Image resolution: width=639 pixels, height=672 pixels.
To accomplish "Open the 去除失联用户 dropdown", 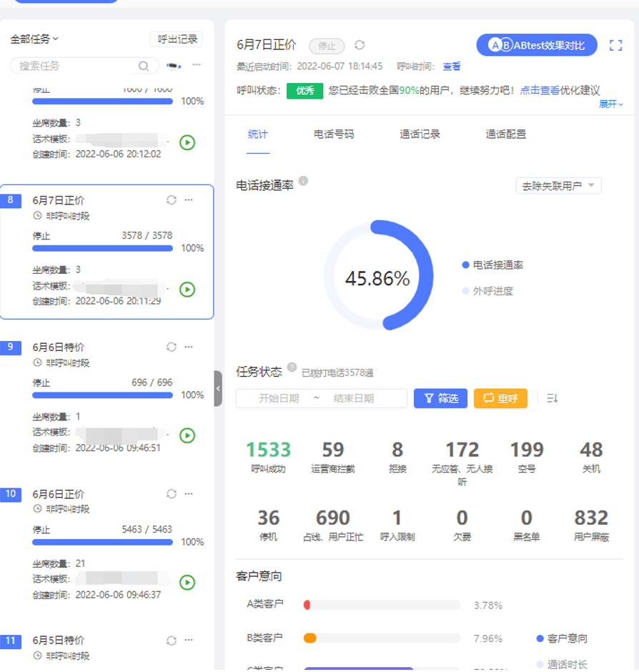I will point(558,186).
